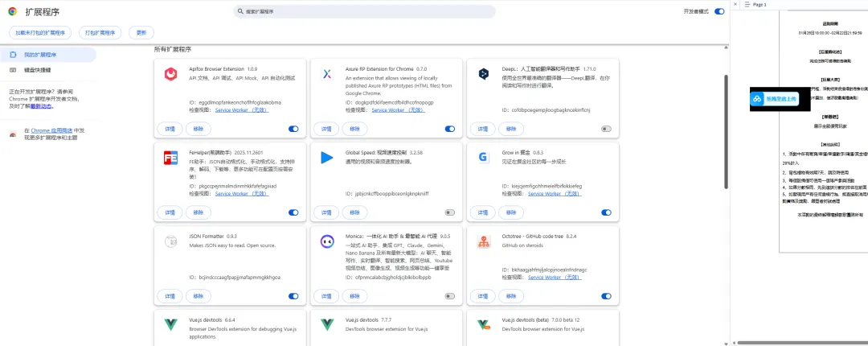Open 详情 for DeepL extension

click(x=483, y=129)
